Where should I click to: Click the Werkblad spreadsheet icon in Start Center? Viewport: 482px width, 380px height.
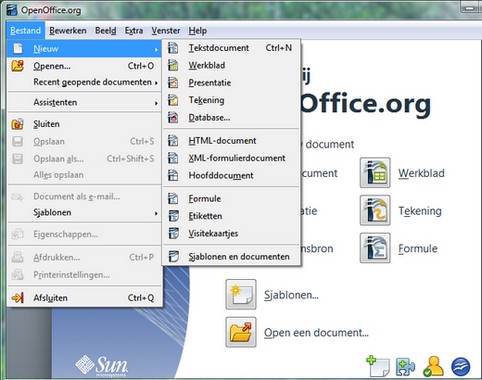tap(375, 173)
